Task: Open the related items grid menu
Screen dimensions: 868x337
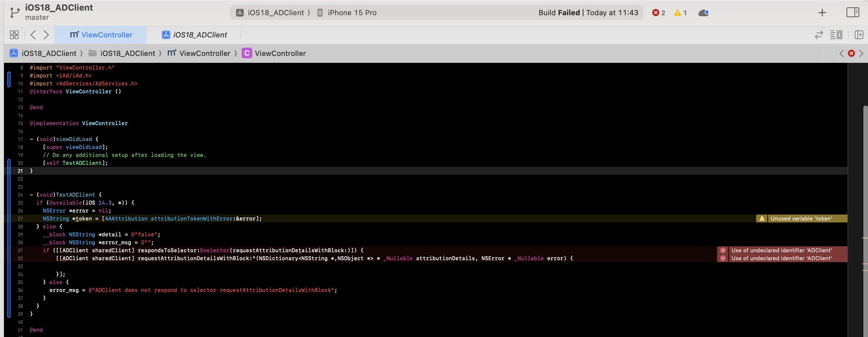Action: 14,35
